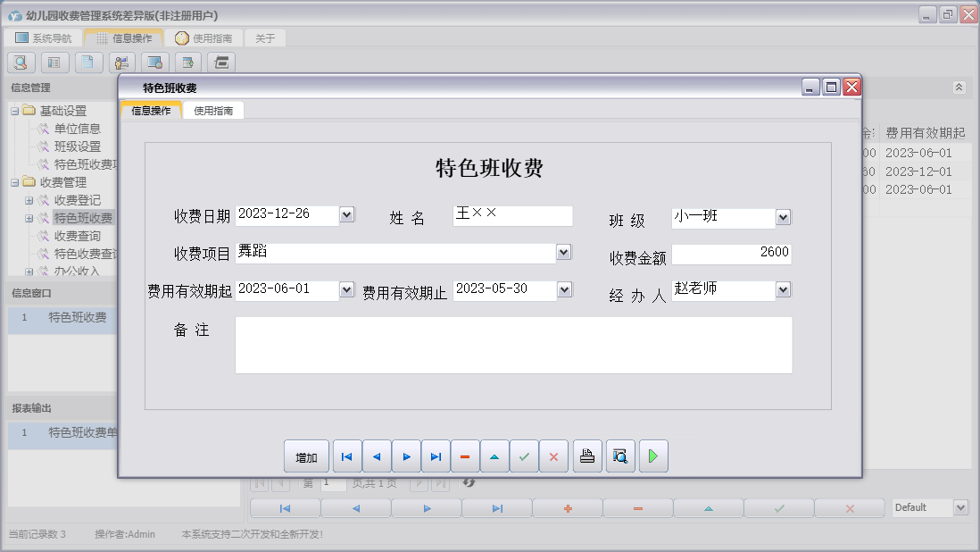
Task: Click the print icon in the dialog toolbar
Action: 587,456
